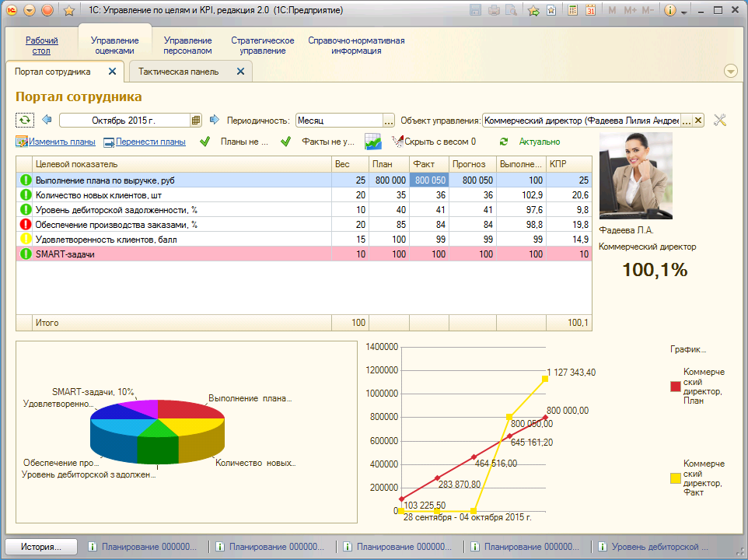Open the calculator icon in title bar

pyautogui.click(x=572, y=10)
